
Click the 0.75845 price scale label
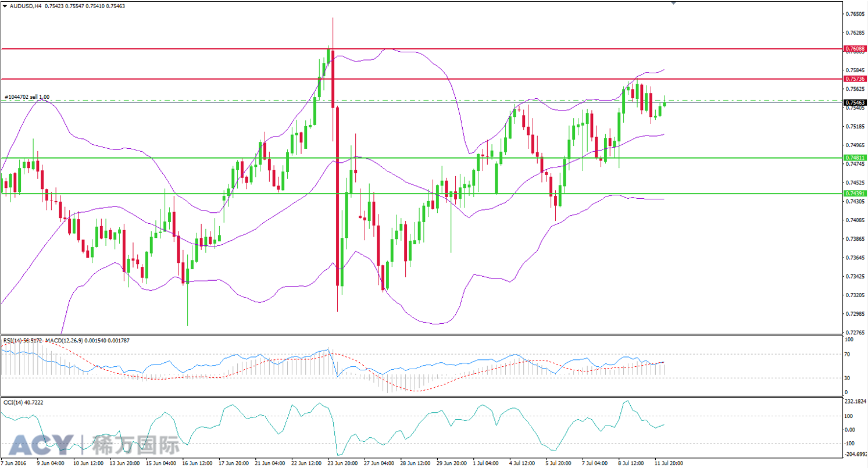(x=856, y=70)
